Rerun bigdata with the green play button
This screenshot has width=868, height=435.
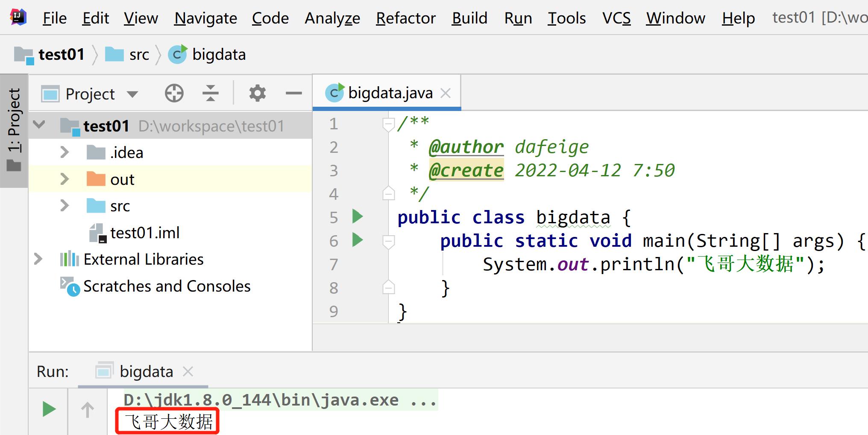pyautogui.click(x=49, y=409)
